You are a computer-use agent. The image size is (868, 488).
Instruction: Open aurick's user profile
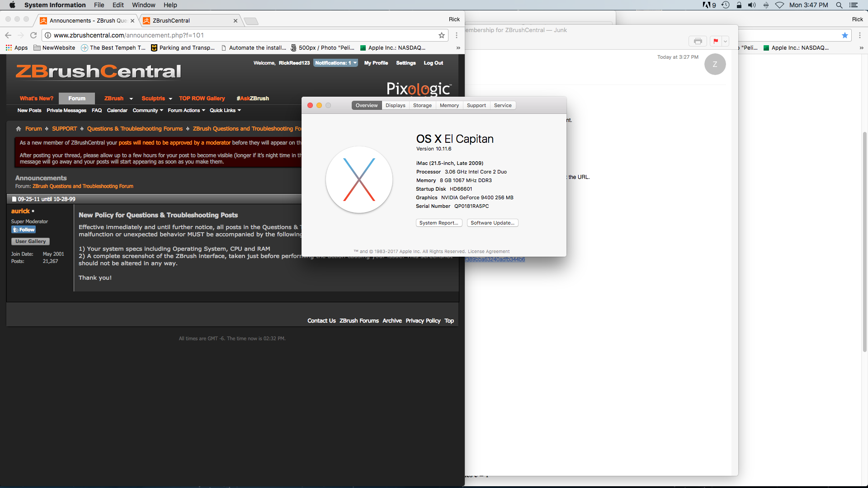(20, 211)
